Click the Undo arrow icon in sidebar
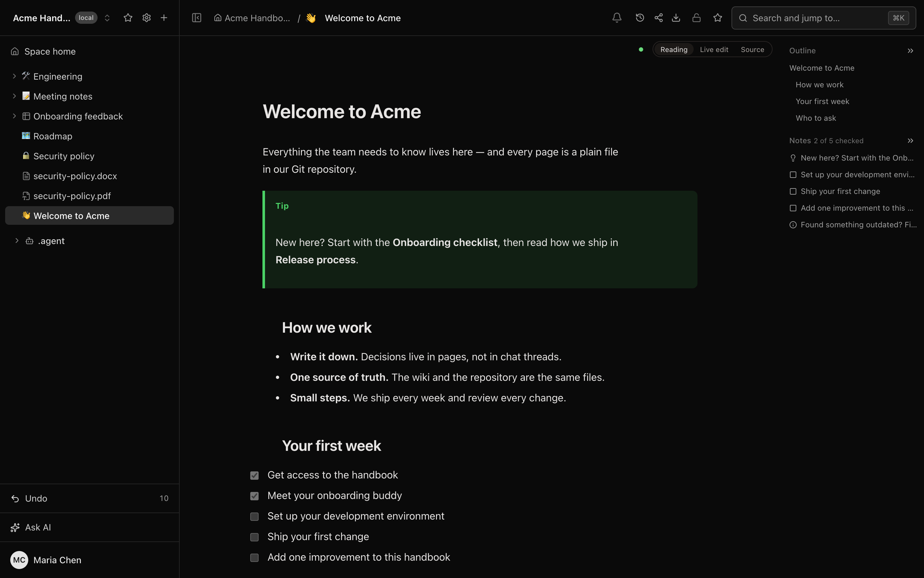 (x=15, y=498)
